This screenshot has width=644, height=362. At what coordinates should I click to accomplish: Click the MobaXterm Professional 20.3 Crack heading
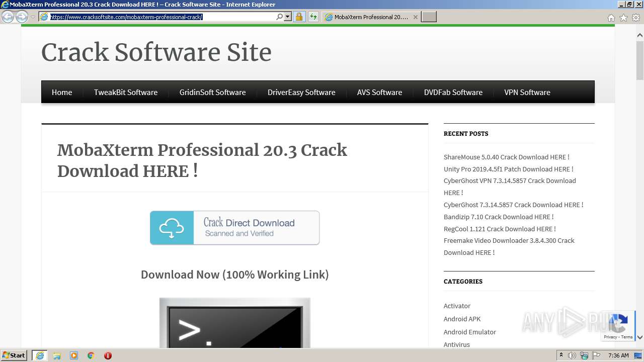point(202,160)
